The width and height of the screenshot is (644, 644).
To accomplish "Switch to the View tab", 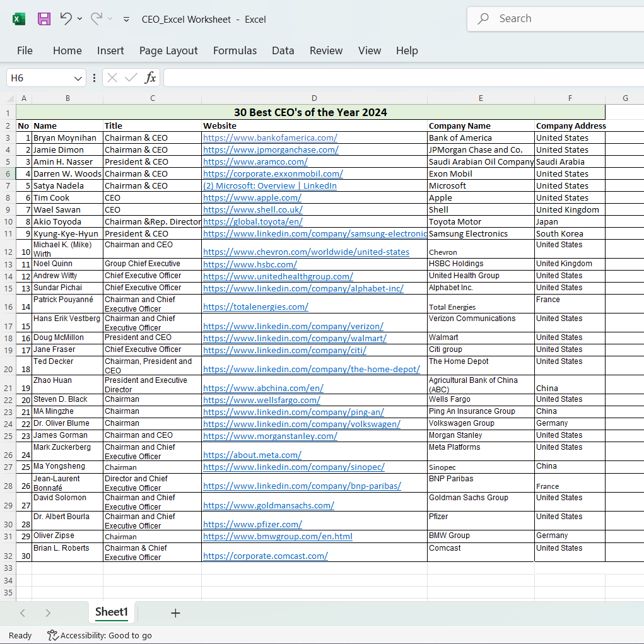I will tap(370, 50).
